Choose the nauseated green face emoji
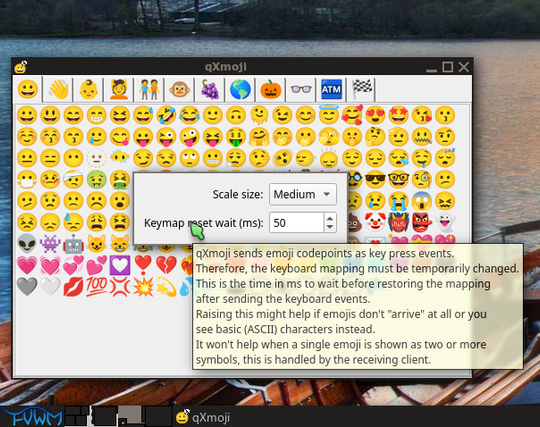Screen dimensions: 540x427 [x=96, y=179]
